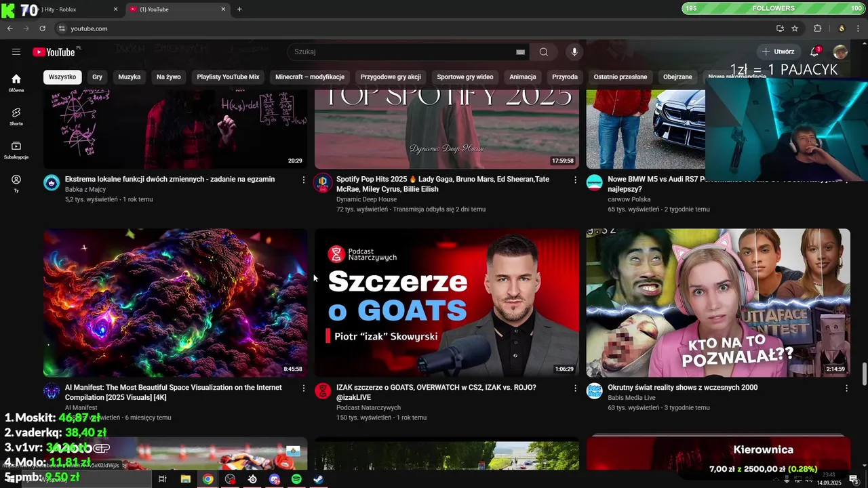The height and width of the screenshot is (488, 868).
Task: Open Chrome extensions puzzle icon
Action: coord(817,28)
